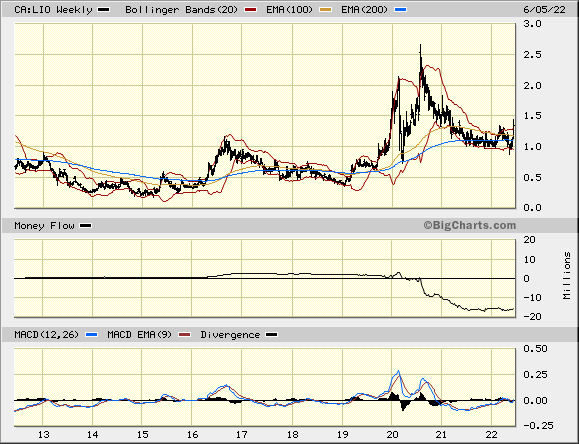579x444 pixels.
Task: Select the 13 year marker on x-axis
Action: [43, 435]
